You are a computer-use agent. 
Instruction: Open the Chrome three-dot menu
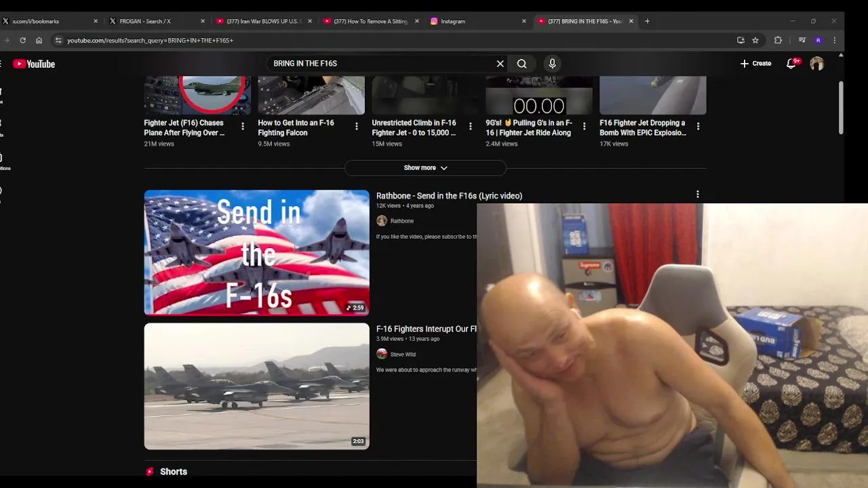[x=835, y=40]
